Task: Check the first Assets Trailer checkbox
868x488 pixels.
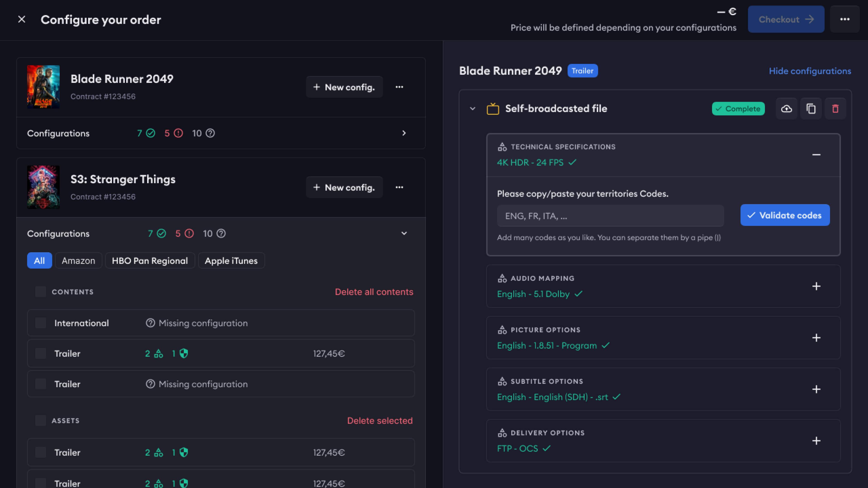Action: (x=41, y=452)
